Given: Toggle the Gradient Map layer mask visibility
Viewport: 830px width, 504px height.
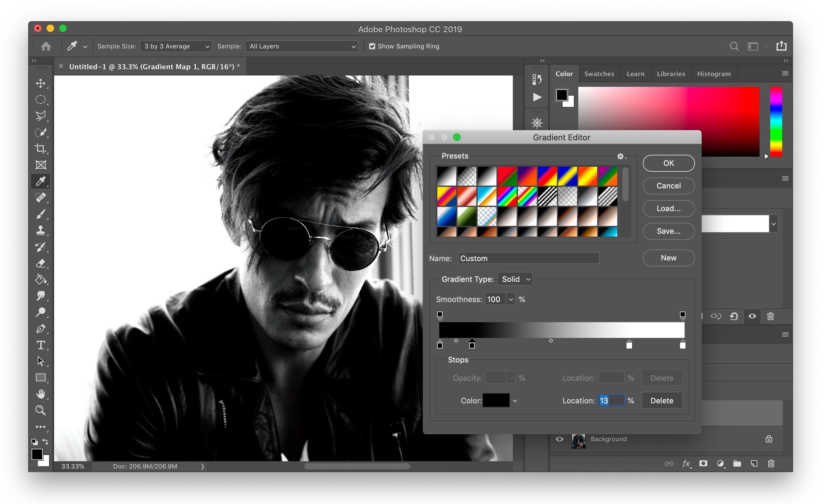Looking at the screenshot, I should tap(752, 316).
